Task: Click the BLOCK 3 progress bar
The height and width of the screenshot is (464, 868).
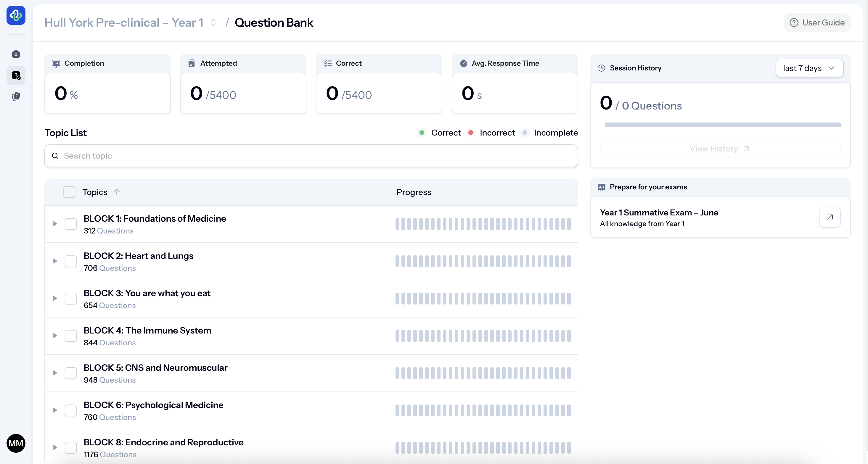Action: tap(483, 298)
